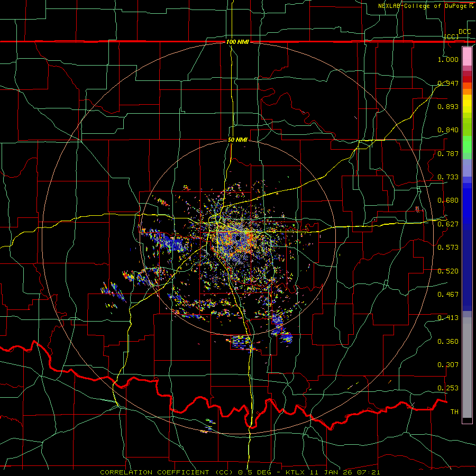Click the 0.627 scale value
The image size is (476, 476).
coord(448,224)
